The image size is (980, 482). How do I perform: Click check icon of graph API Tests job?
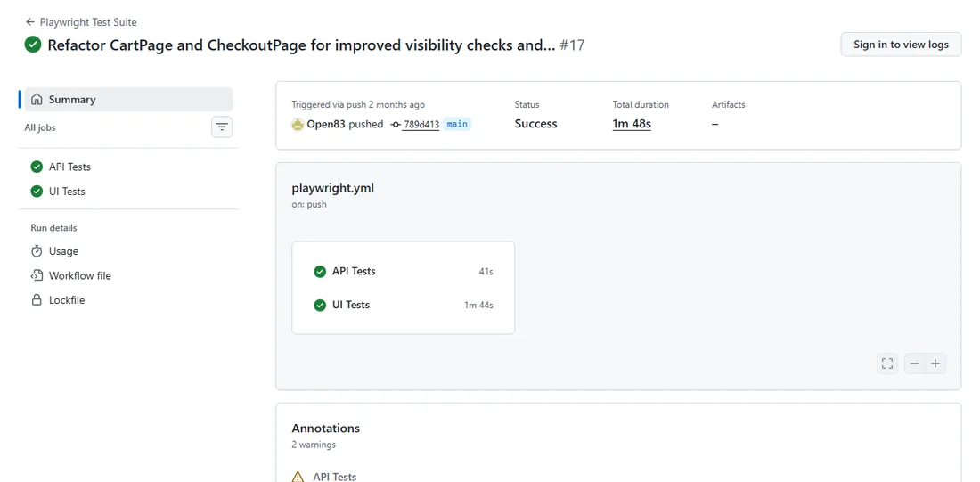coord(320,272)
